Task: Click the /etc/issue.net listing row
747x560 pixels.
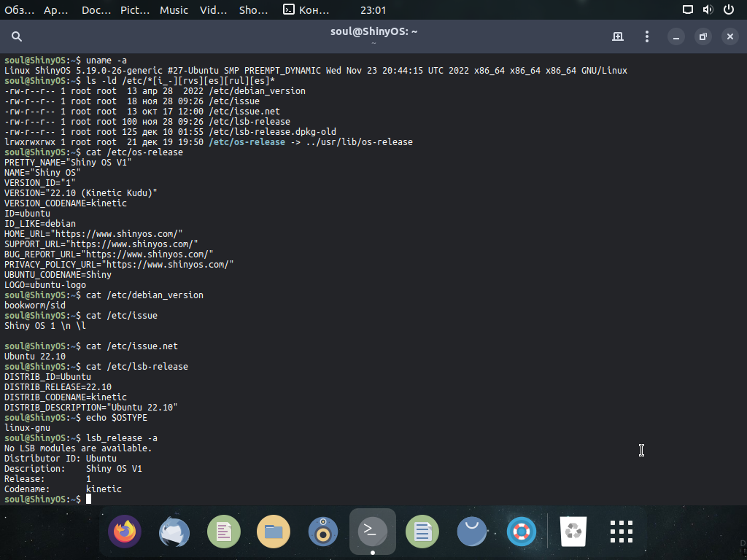Action: 142,112
